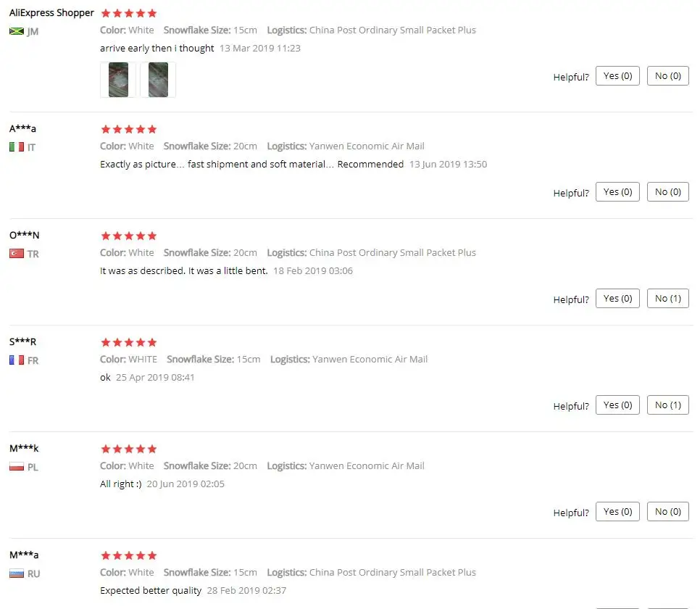Click the star rating of A***a's review
700x609 pixels.
pyautogui.click(x=128, y=130)
